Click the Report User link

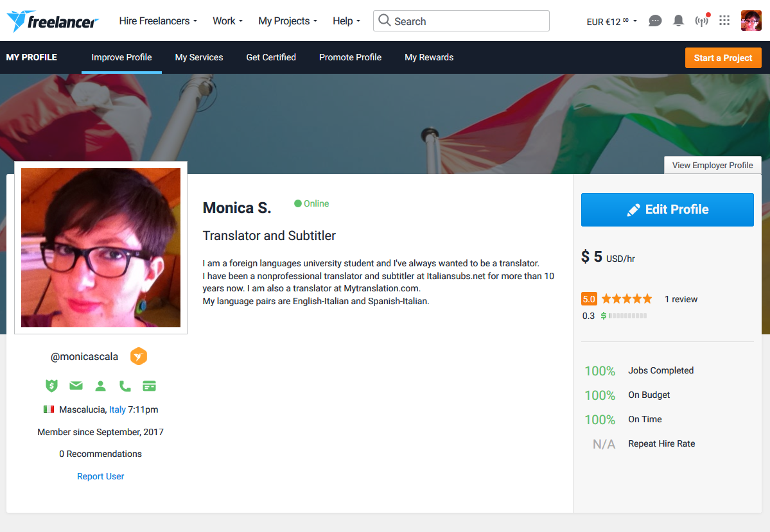tap(100, 476)
